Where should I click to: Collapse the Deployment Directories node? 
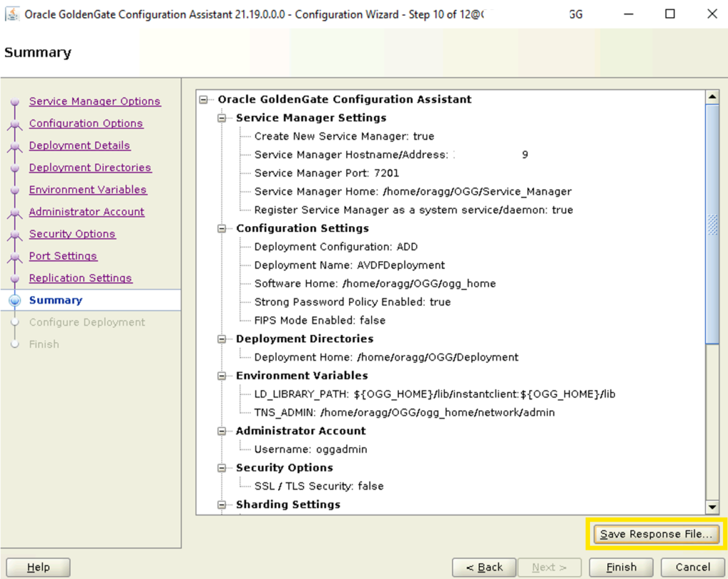(222, 339)
